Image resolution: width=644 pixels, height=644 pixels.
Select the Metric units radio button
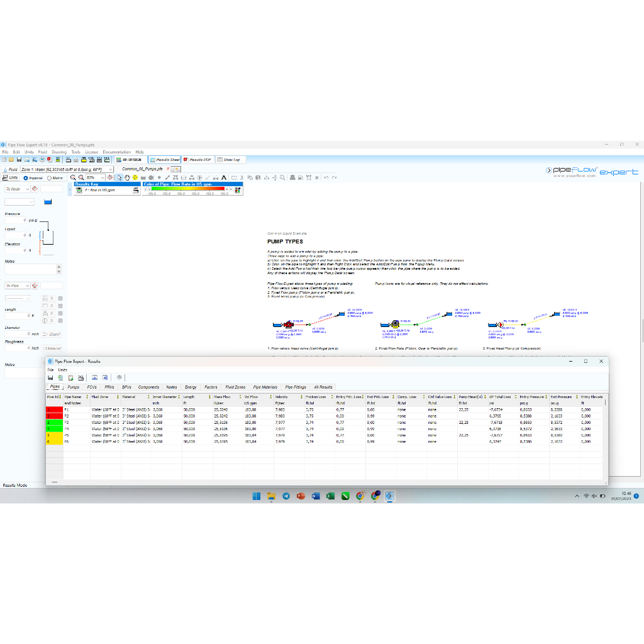[49, 178]
